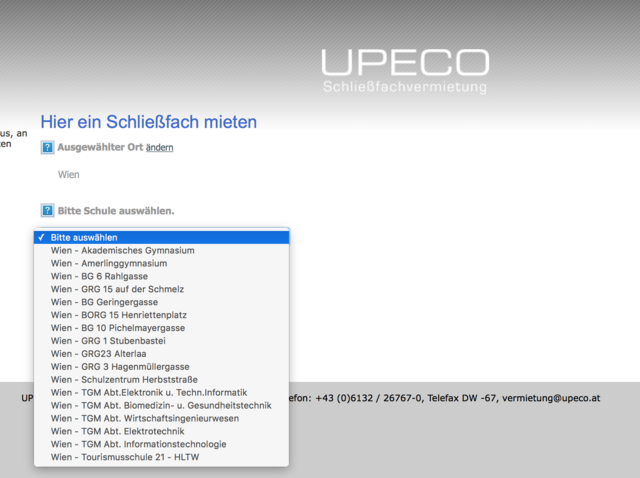The image size is (640, 478).
Task: Choose Wien - Amerlinggymnasium
Action: (162, 263)
